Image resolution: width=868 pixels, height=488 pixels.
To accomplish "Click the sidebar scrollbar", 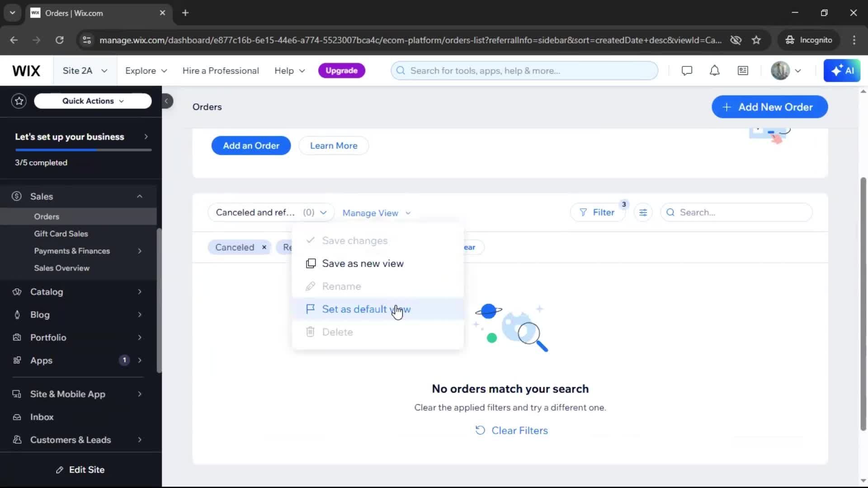I will pyautogui.click(x=159, y=300).
